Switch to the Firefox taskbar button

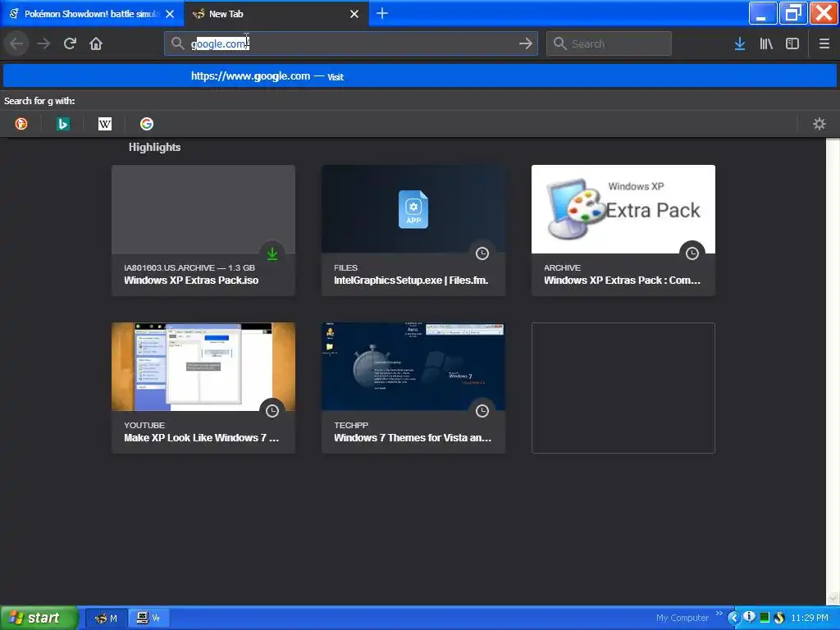pyautogui.click(x=107, y=618)
